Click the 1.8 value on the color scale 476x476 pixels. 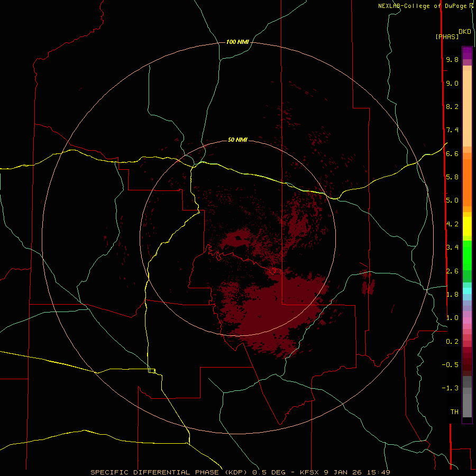point(452,295)
